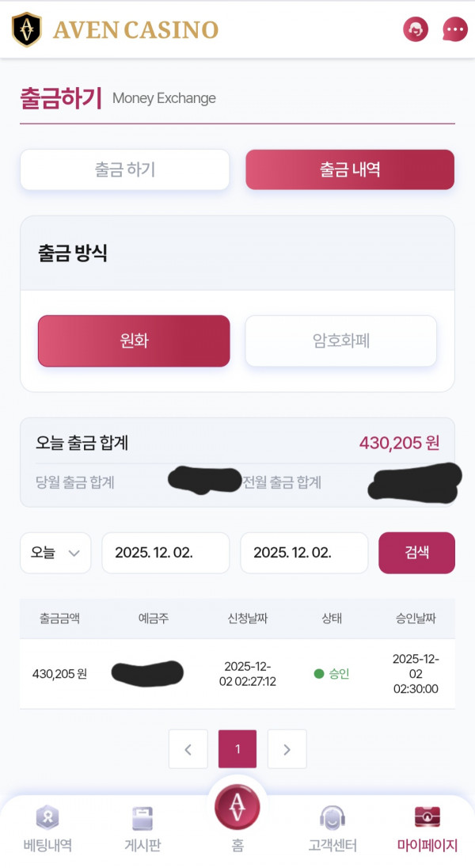Switch to the 출금 하기 tab
The image size is (475, 868).
pyautogui.click(x=124, y=169)
